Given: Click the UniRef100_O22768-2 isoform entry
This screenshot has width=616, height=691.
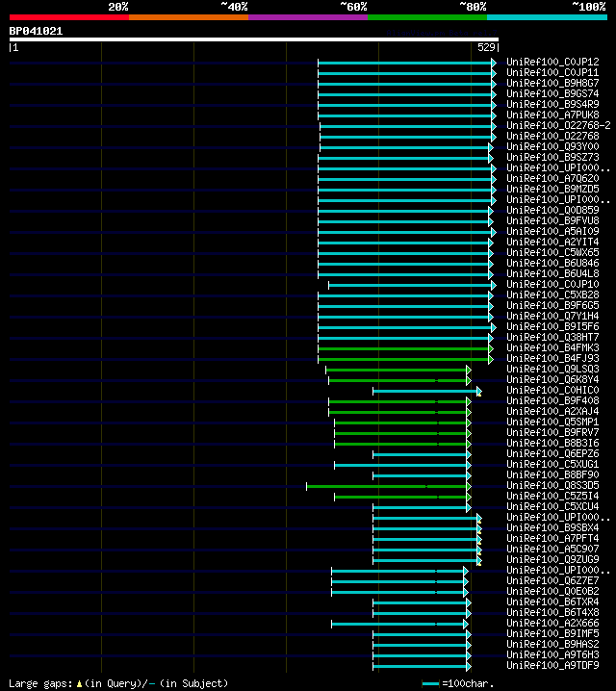Looking at the screenshot, I should tap(558, 126).
